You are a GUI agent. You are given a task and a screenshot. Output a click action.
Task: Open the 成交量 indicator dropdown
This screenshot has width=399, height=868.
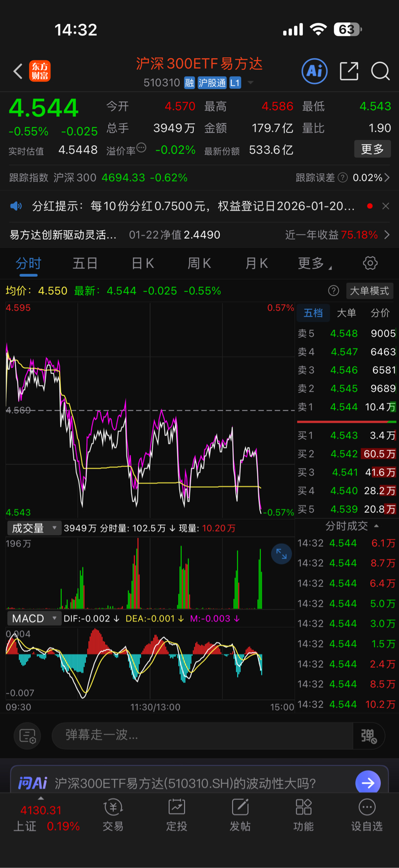click(x=34, y=528)
